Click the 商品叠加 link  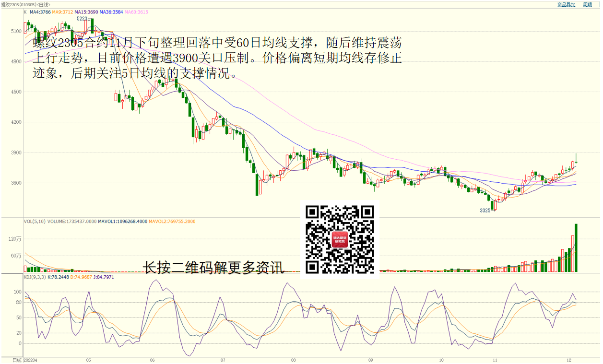(566, 5)
